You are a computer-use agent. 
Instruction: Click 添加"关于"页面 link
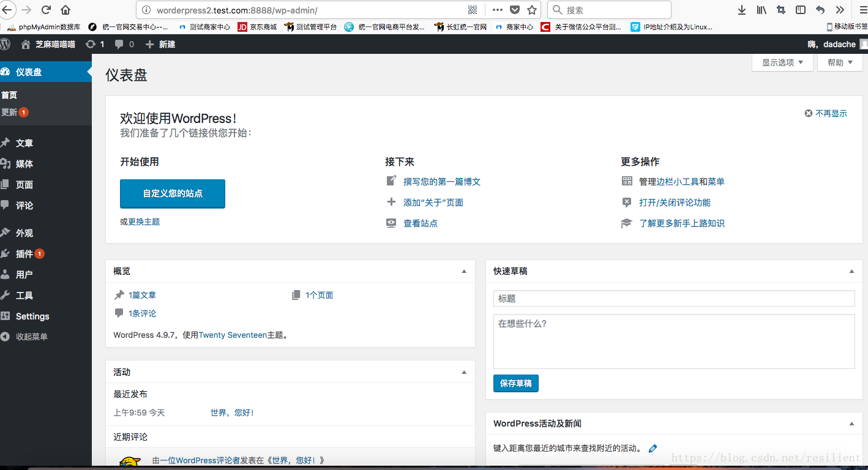click(x=433, y=203)
